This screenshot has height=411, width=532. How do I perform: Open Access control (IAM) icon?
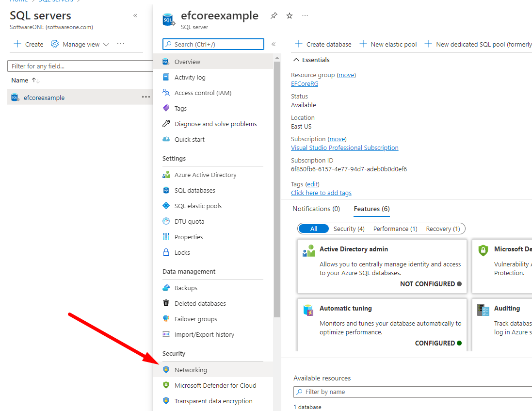(166, 93)
